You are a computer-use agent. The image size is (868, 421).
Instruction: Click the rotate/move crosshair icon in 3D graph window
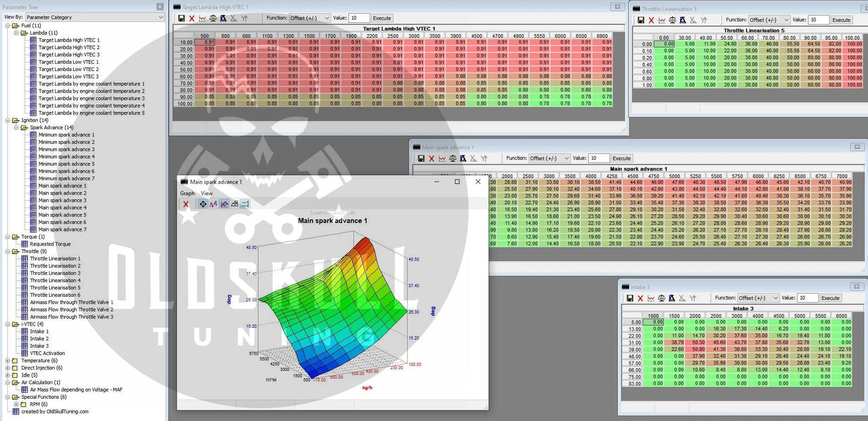203,204
